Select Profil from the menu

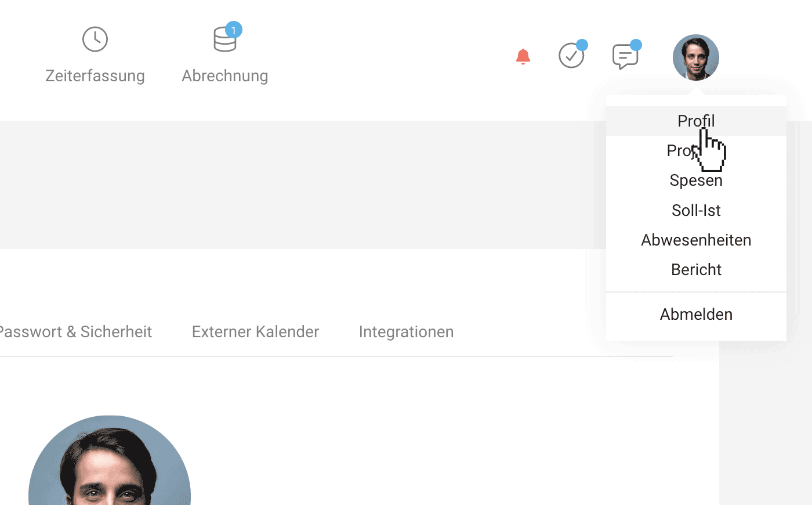[695, 121]
